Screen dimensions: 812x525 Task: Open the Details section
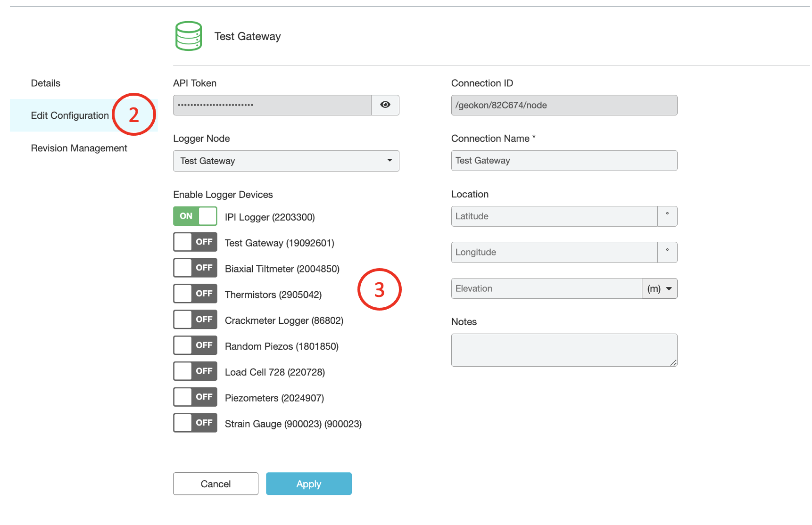[x=46, y=83]
